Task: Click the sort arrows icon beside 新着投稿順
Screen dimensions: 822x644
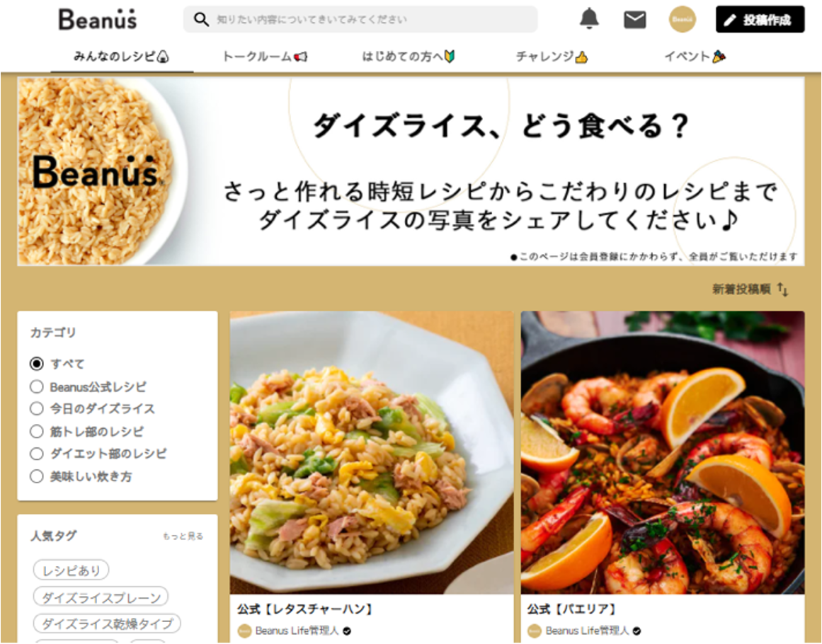Action: click(782, 289)
